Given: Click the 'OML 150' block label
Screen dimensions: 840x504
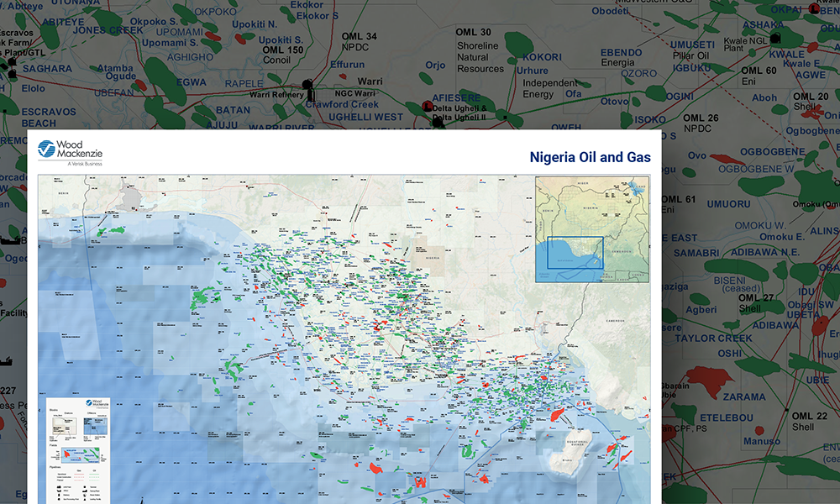Looking at the screenshot, I should tap(283, 50).
